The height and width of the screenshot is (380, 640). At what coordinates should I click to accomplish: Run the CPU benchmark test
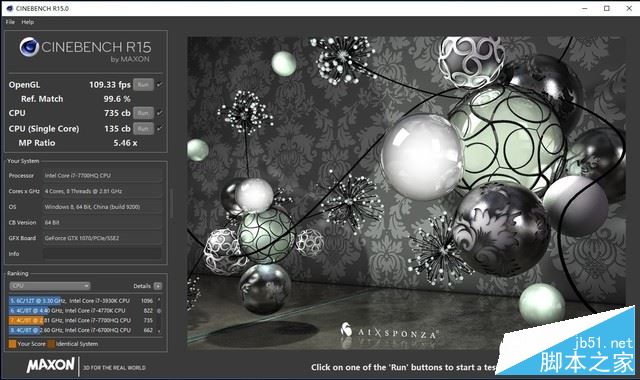[x=143, y=113]
